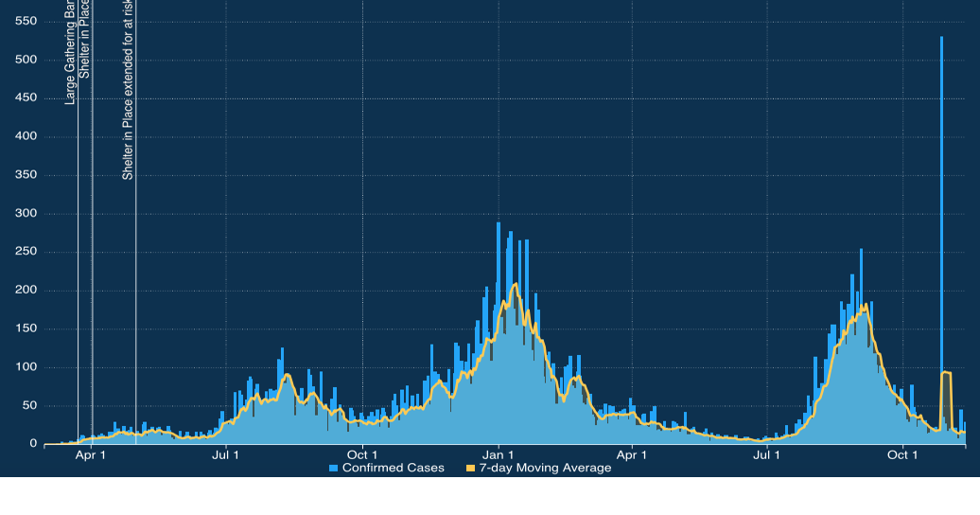
Task: Click the 300 y-axis label
Action: coord(26,214)
